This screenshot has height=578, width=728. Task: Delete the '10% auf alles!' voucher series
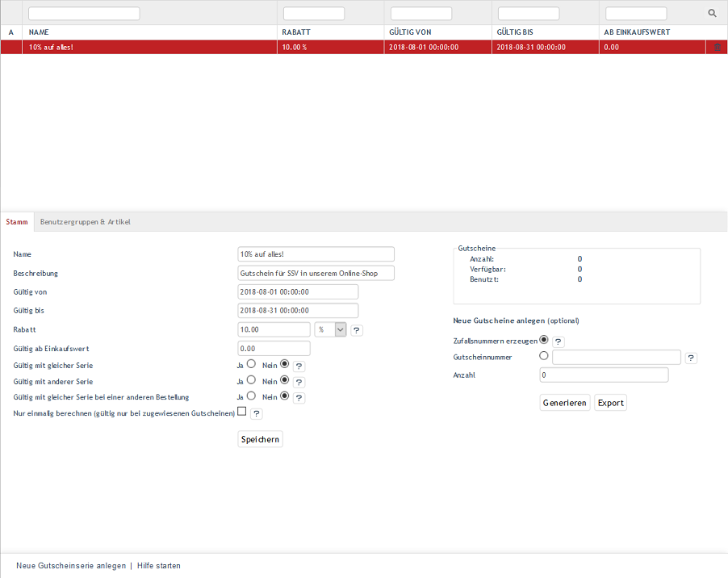click(x=717, y=48)
